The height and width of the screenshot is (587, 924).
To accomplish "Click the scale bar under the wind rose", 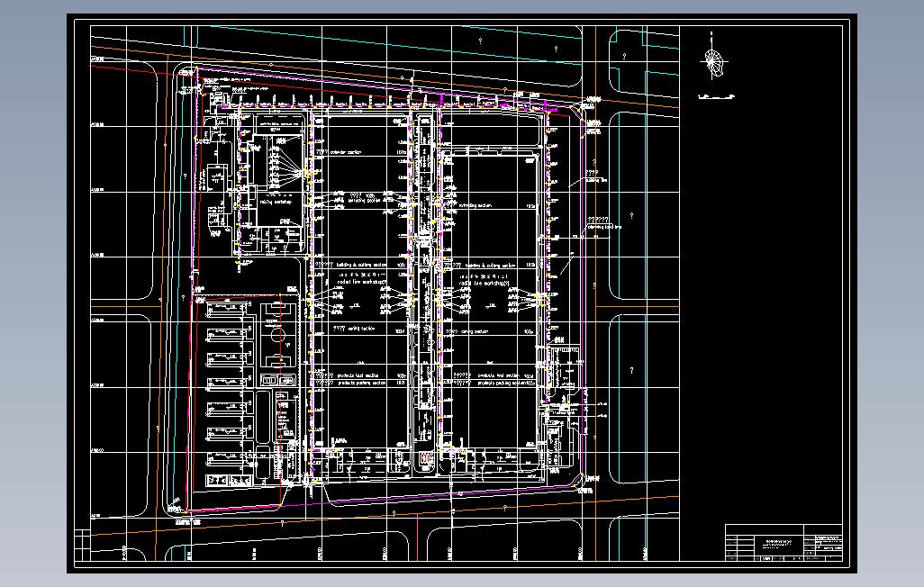I will pos(716,96).
